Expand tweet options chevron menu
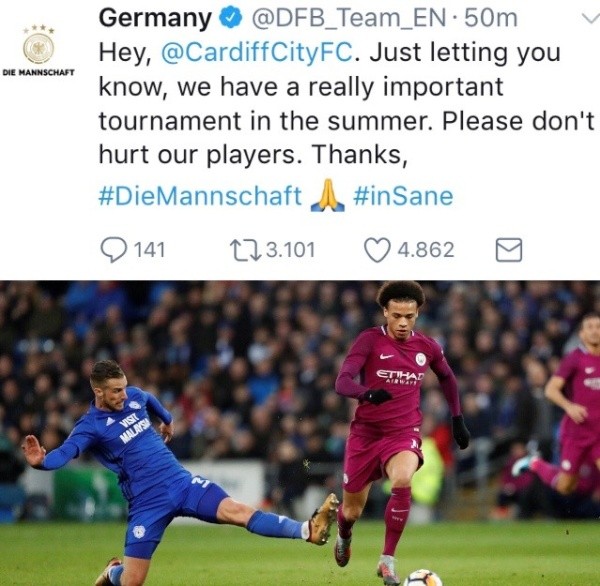 (590, 18)
